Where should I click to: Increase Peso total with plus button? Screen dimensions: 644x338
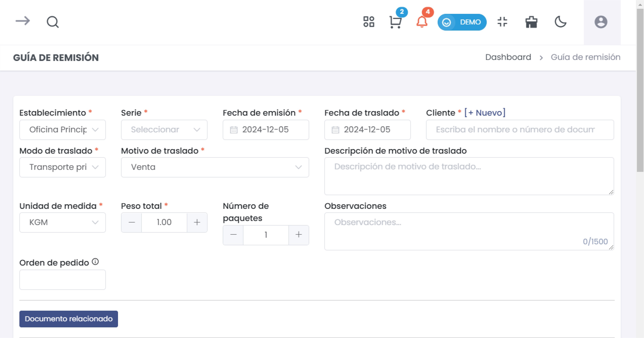click(197, 222)
